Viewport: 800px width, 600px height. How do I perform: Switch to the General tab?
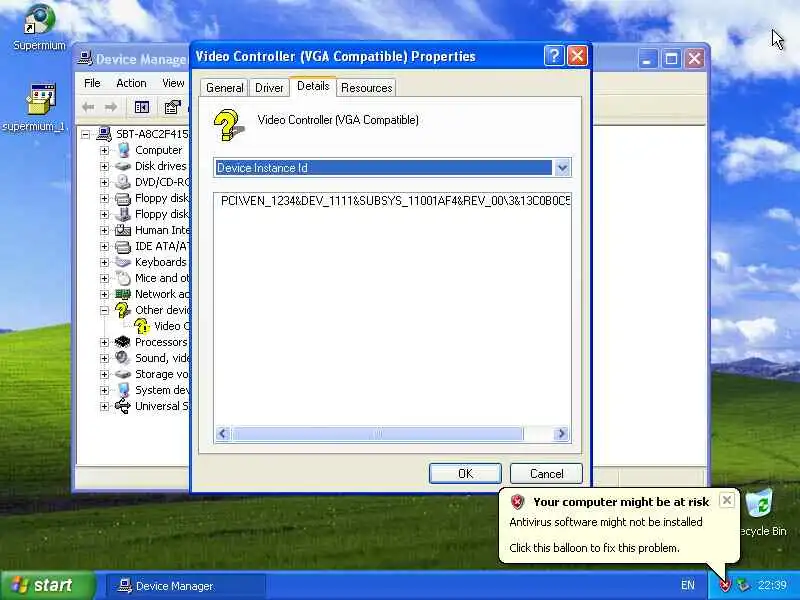224,88
